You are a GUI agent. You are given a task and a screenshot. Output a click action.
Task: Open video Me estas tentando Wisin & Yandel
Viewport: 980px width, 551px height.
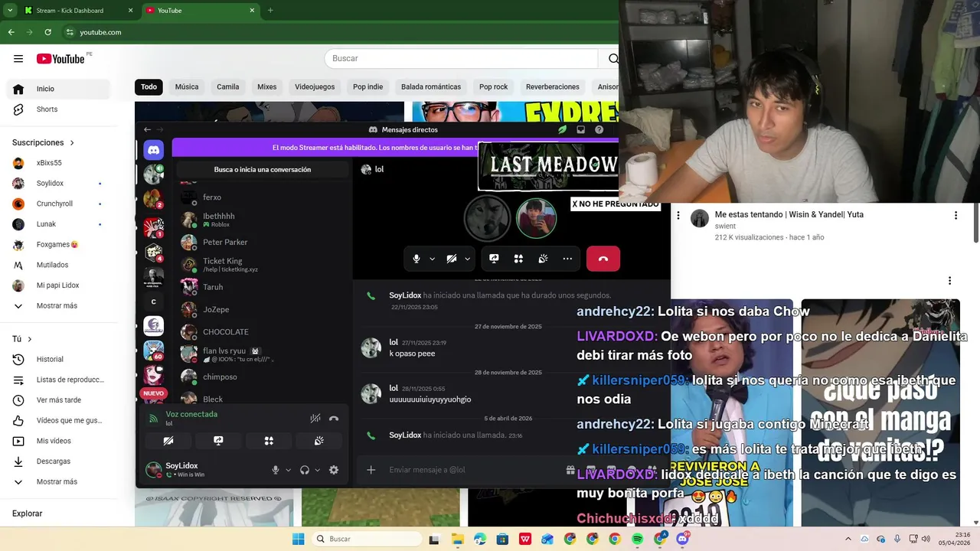tap(789, 215)
